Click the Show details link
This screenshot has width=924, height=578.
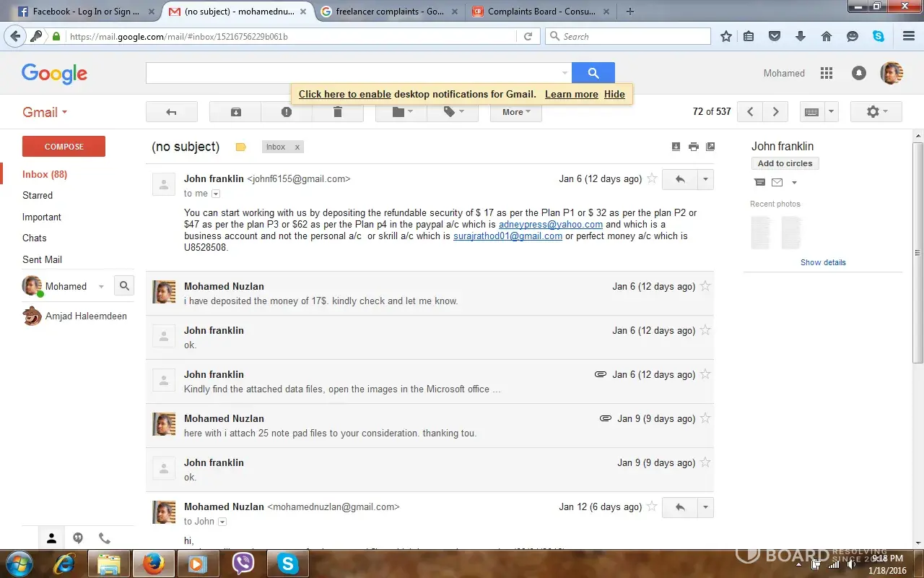(823, 262)
